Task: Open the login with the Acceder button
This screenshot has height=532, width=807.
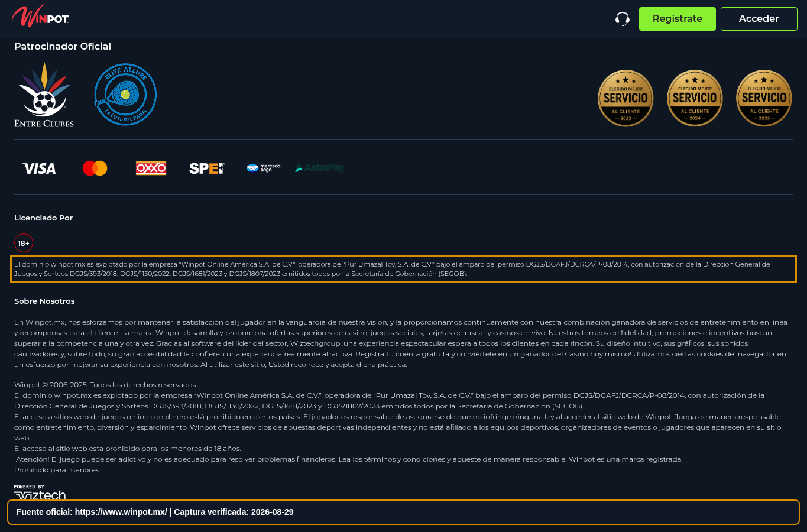Action: pos(759,19)
